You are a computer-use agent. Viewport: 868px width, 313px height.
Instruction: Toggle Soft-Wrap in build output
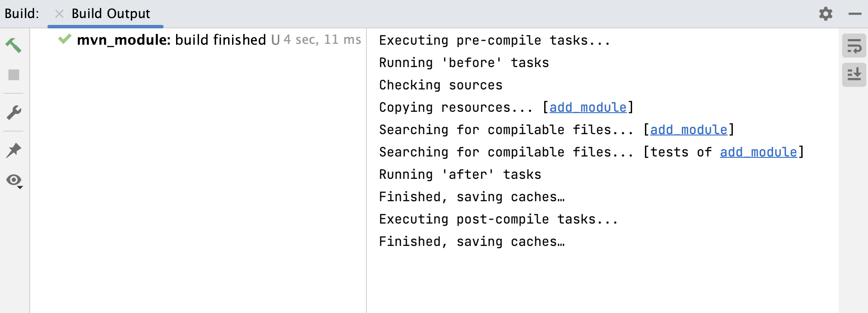pyautogui.click(x=854, y=46)
